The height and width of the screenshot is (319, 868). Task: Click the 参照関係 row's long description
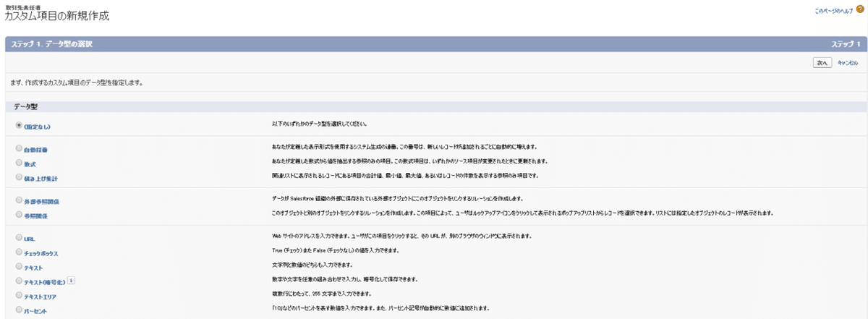tap(523, 213)
